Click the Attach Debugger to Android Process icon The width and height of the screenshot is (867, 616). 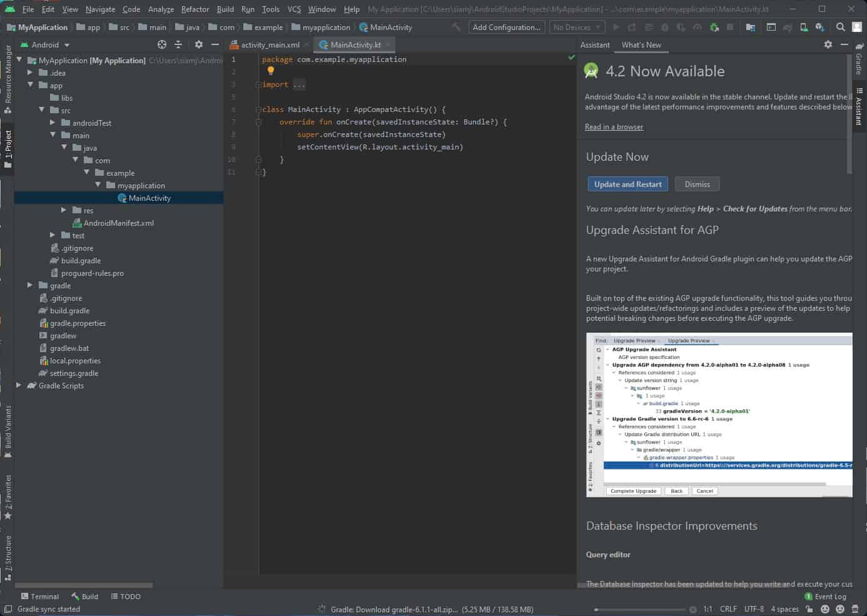tap(714, 27)
